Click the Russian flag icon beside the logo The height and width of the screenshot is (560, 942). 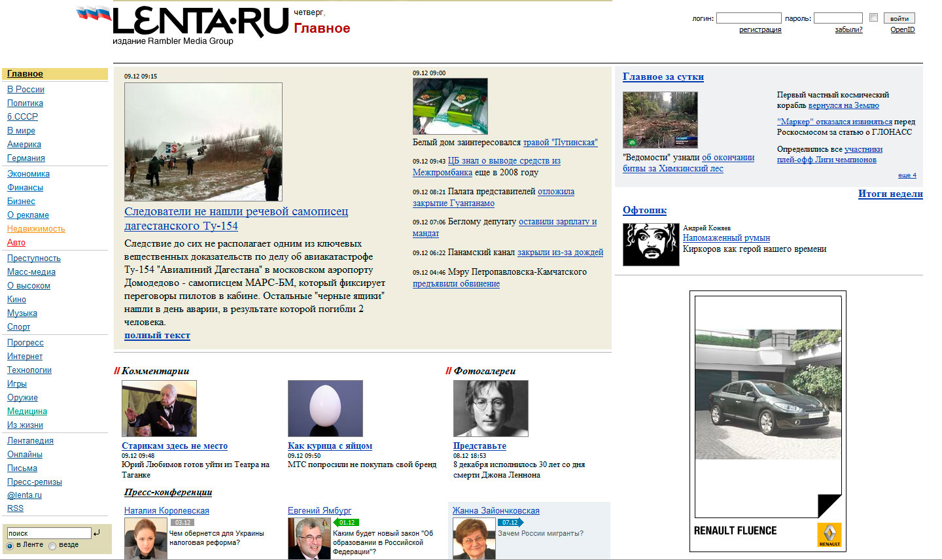coord(94,13)
